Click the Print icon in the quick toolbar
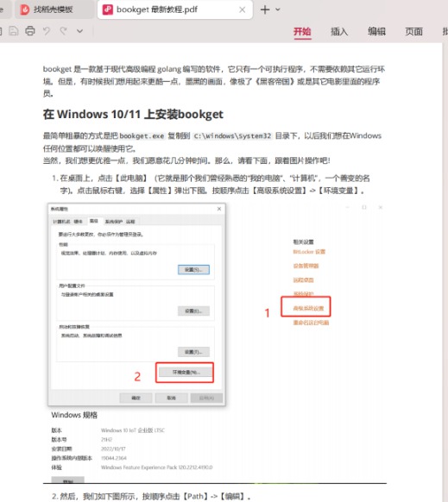The height and width of the screenshot is (502, 448). tap(30, 31)
